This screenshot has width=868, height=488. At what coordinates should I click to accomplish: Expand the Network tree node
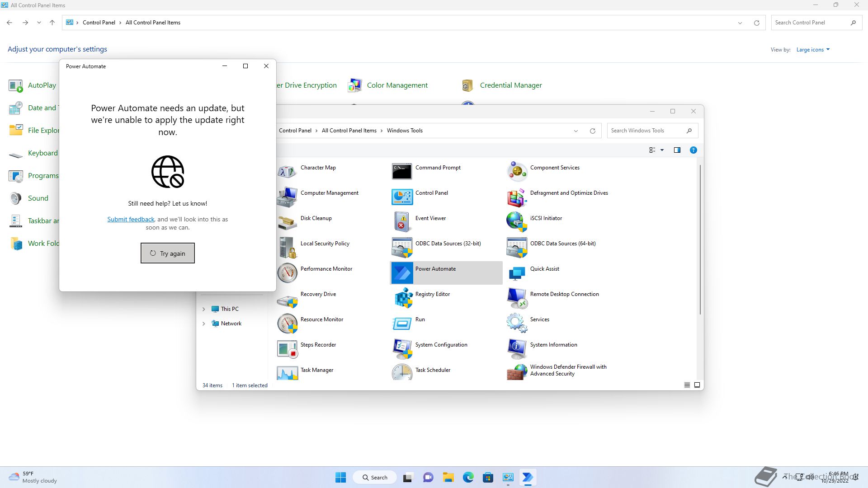tap(203, 324)
